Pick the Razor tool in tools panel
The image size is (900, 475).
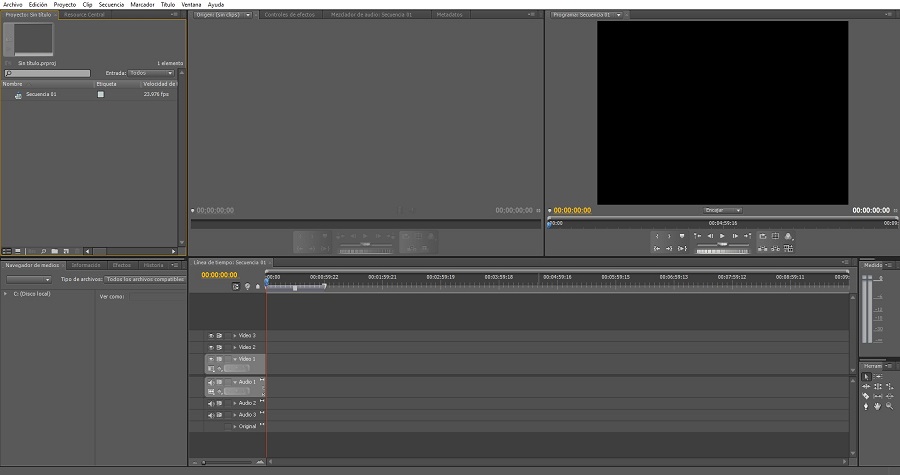tap(866, 396)
